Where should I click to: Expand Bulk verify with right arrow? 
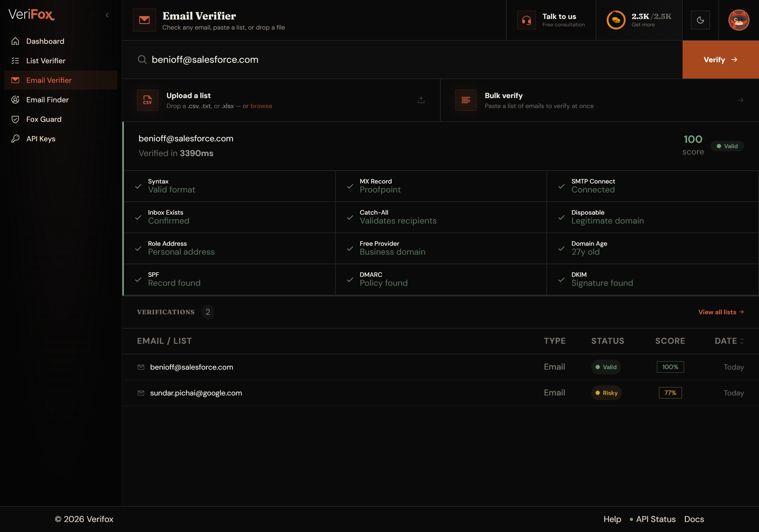[740, 100]
